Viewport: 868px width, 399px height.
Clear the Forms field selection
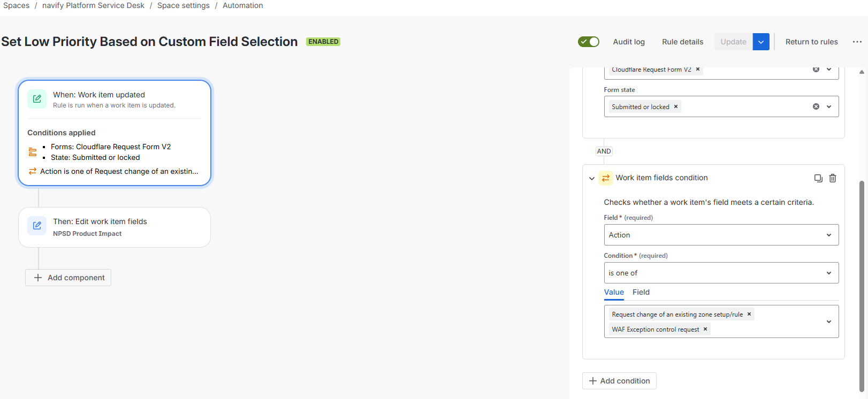[816, 70]
